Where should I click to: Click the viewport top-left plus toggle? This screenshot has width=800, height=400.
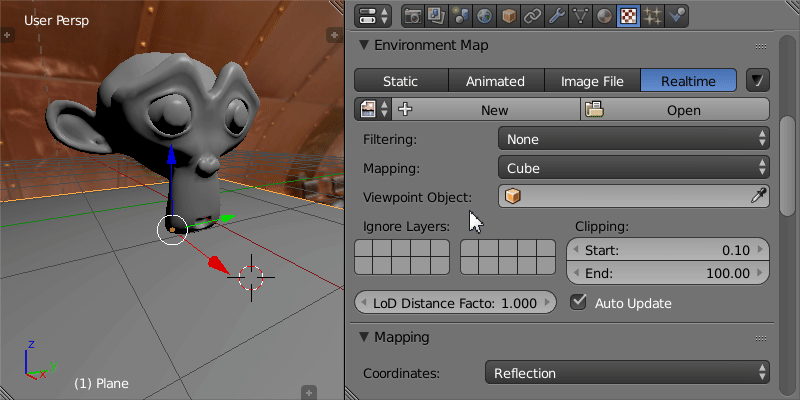coord(7,35)
